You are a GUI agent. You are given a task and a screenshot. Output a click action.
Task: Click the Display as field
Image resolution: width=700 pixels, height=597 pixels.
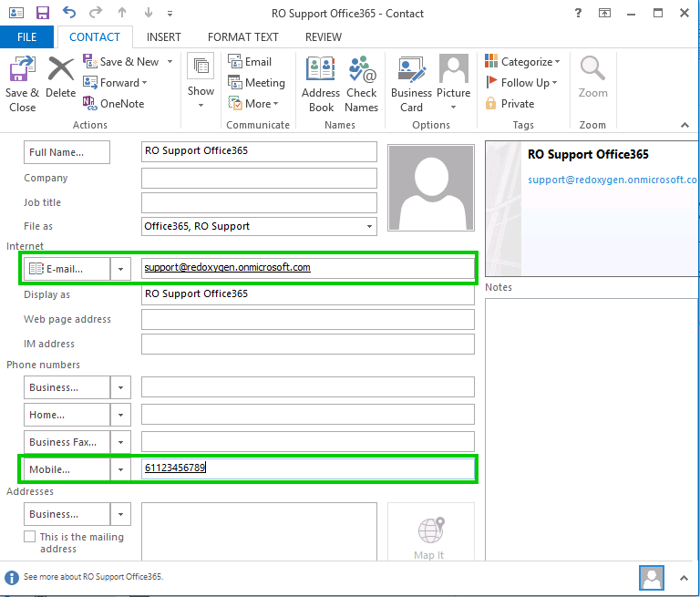[x=307, y=294]
